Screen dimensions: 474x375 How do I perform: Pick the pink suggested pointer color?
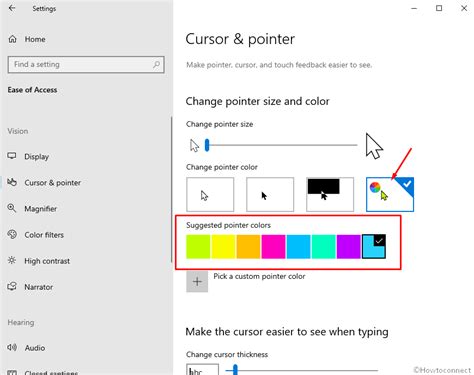click(x=273, y=247)
